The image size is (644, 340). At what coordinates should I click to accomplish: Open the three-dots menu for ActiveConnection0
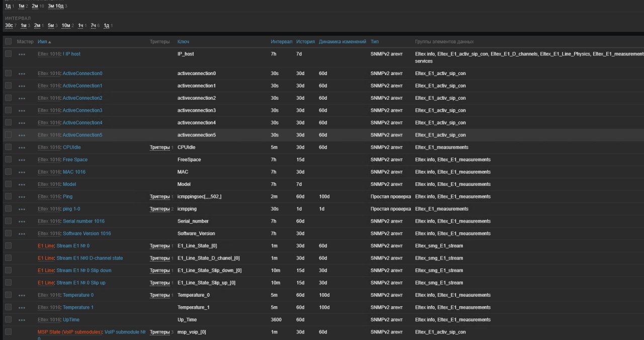coord(22,74)
